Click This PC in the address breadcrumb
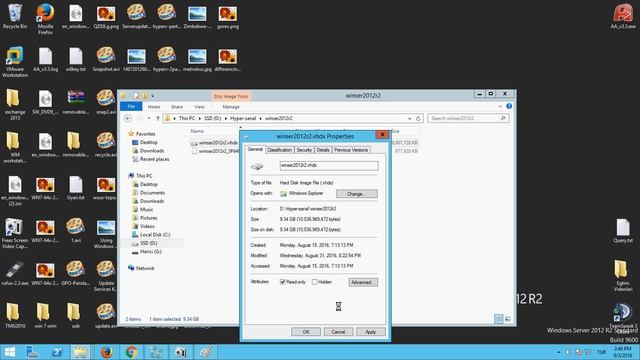The width and height of the screenshot is (640, 360). pos(187,118)
